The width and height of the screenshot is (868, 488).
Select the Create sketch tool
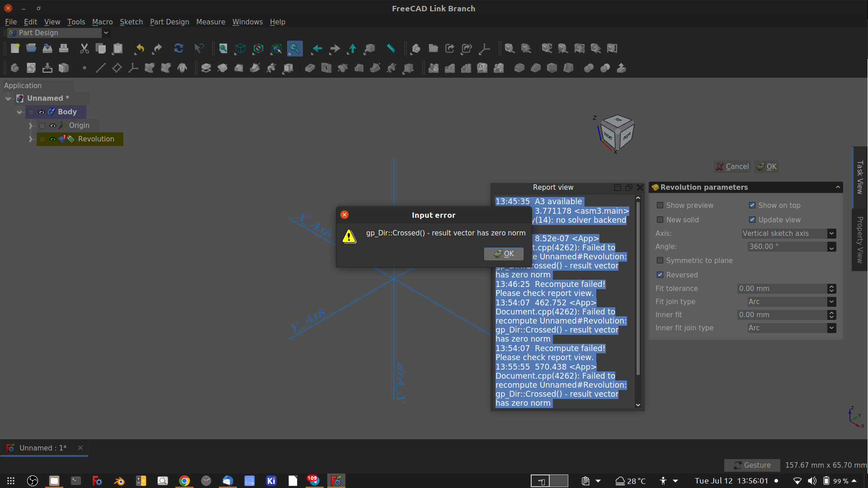31,68
